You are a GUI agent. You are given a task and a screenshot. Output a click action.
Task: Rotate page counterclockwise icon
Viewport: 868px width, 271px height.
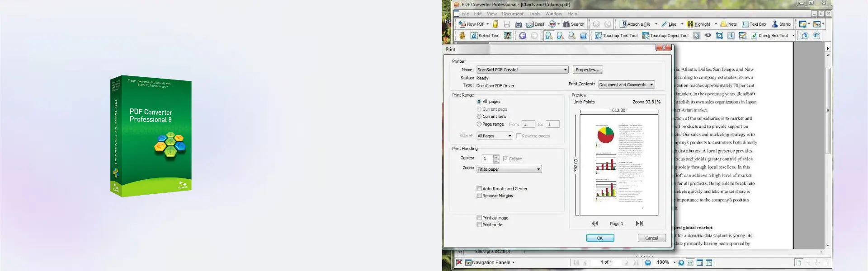pyautogui.click(x=816, y=36)
